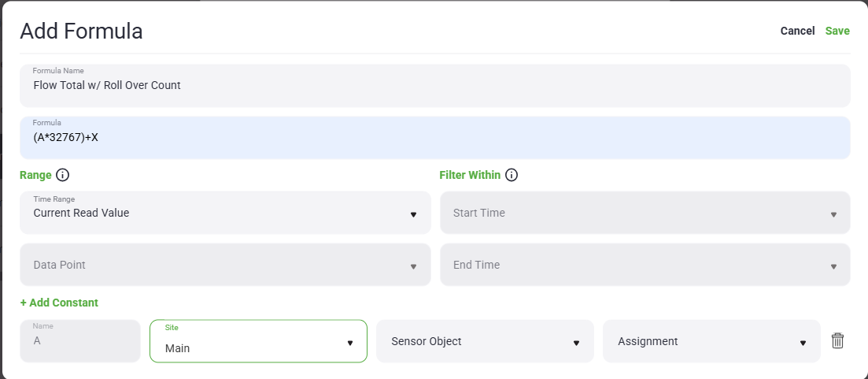Open the End Time dropdown
The width and height of the screenshot is (868, 379).
tap(645, 265)
